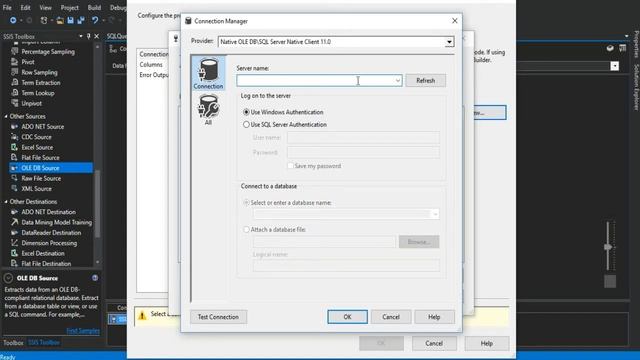640x360 pixels.
Task: Click Help in Connection Manager dialog
Action: pyautogui.click(x=434, y=317)
